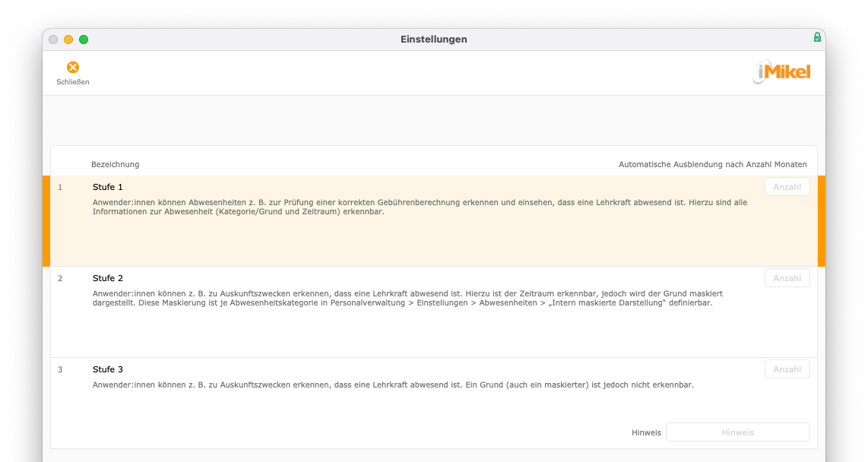Image resolution: width=868 pixels, height=462 pixels.
Task: Click the Stufe 2 description text
Action: [x=407, y=298]
